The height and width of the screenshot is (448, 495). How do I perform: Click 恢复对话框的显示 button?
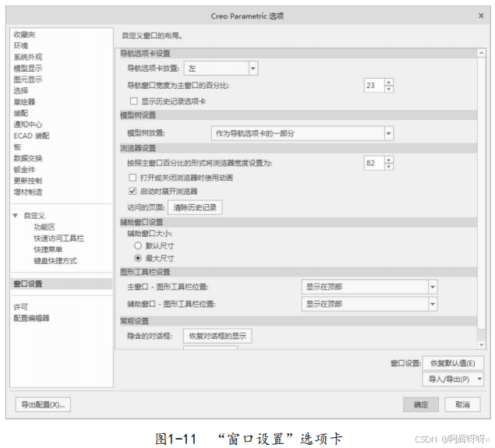[217, 336]
